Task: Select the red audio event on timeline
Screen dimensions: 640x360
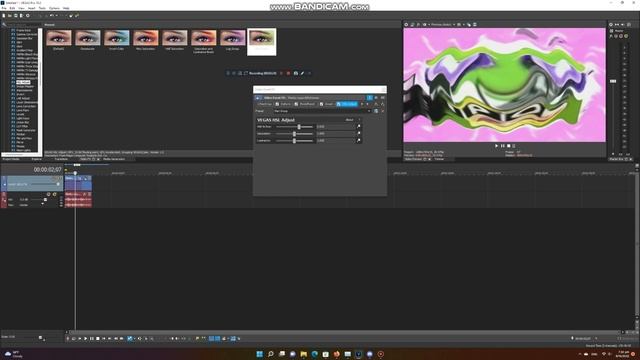Action: pyautogui.click(x=78, y=199)
